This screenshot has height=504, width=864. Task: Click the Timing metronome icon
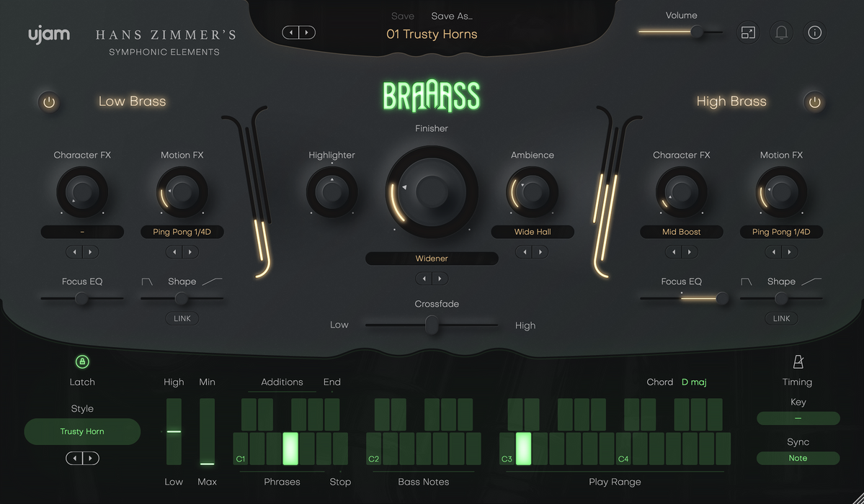798,362
